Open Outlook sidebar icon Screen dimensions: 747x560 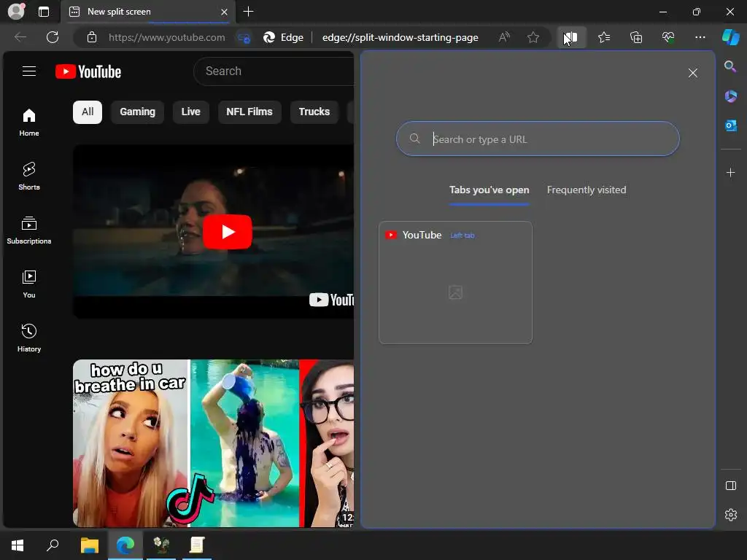730,125
